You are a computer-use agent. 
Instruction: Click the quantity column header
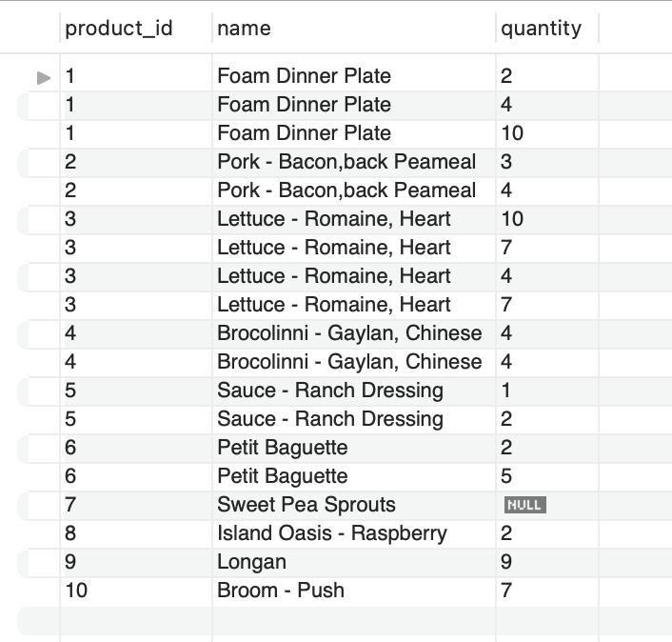click(x=541, y=29)
